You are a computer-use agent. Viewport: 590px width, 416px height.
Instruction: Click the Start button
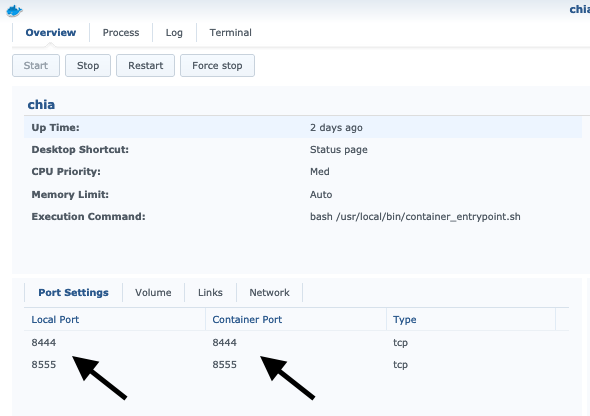(x=36, y=65)
